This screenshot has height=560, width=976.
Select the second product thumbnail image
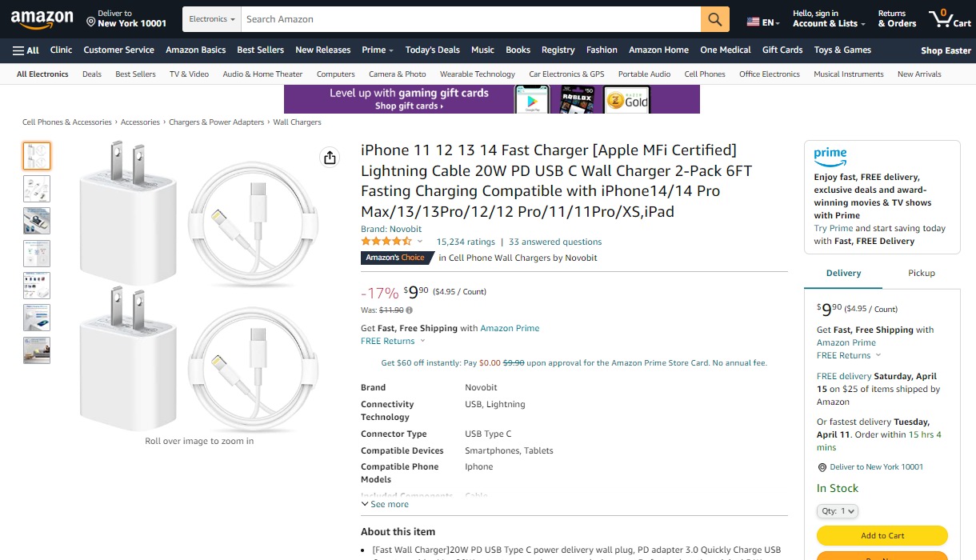(x=37, y=188)
